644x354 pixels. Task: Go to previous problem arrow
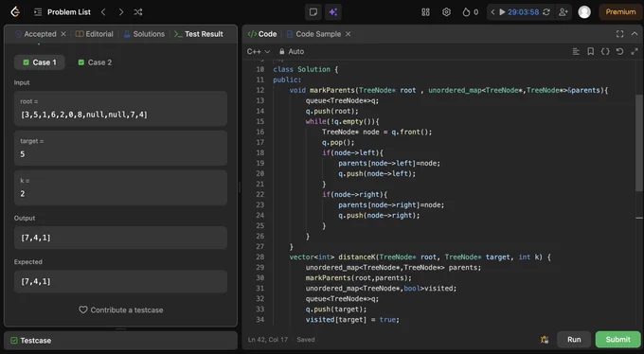click(103, 12)
